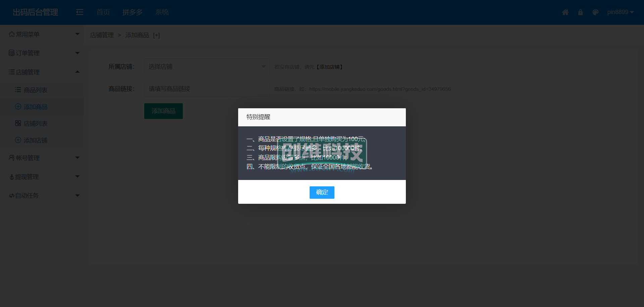The width and height of the screenshot is (644, 307).
Task: Click the 店铺列表 grid icon
Action: click(x=18, y=123)
